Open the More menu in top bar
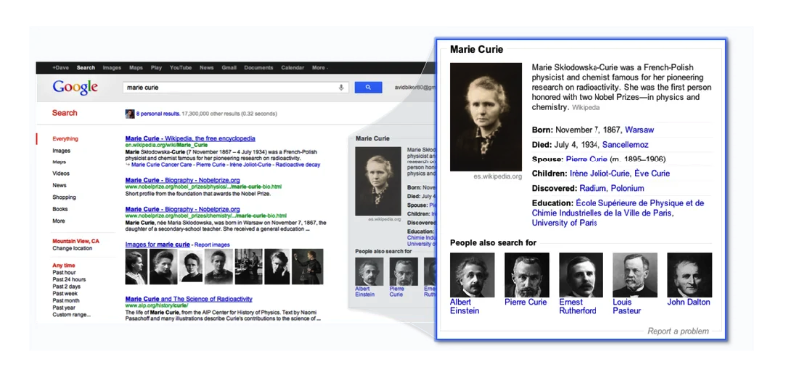This screenshot has width=790, height=368. (x=320, y=68)
